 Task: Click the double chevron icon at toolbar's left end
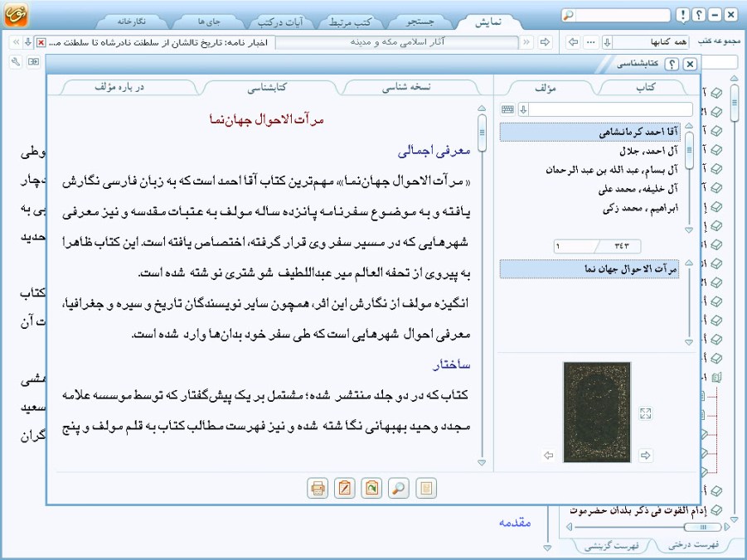coord(16,42)
